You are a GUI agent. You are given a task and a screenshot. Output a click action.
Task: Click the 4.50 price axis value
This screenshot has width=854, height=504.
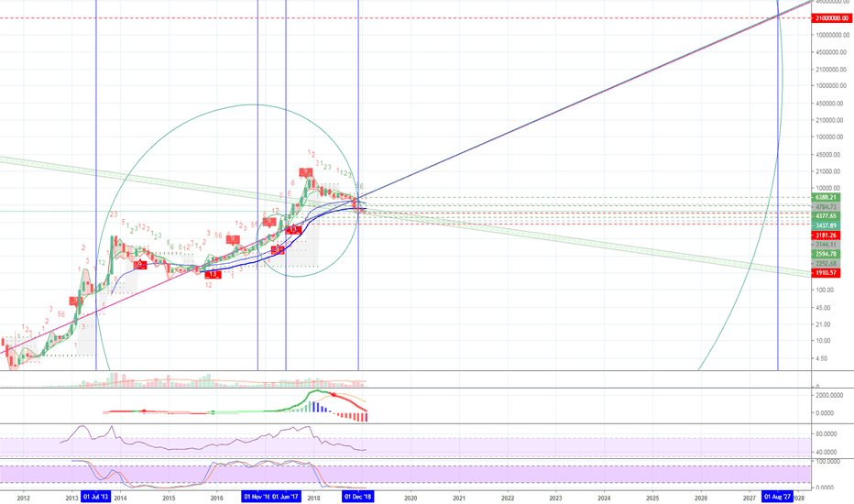coord(823,358)
